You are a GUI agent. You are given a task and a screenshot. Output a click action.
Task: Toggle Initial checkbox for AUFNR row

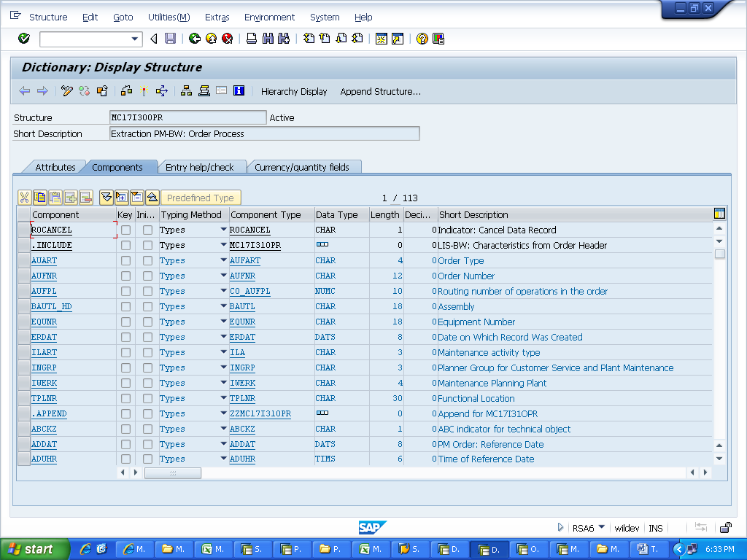click(147, 276)
